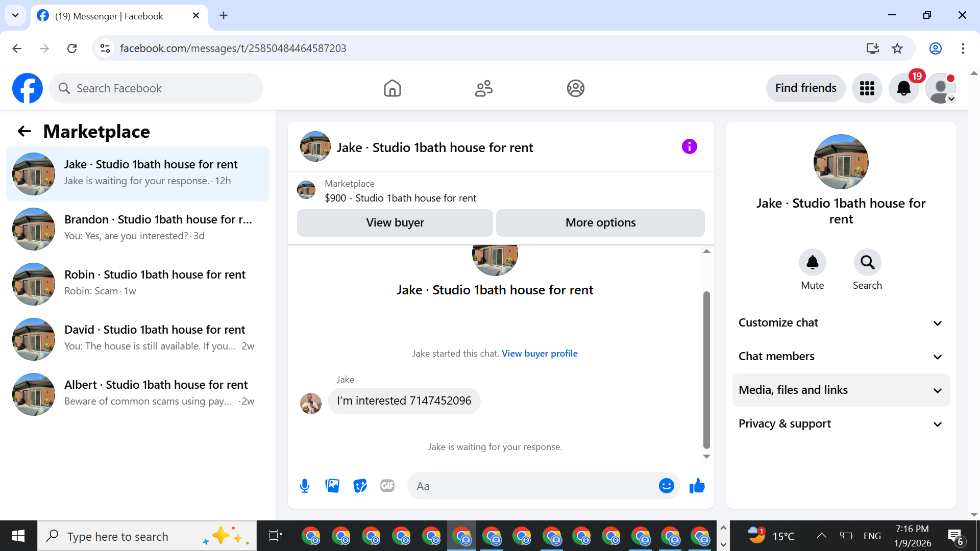The image size is (980, 551).
Task: Expand Media, files and links
Action: pos(841,390)
